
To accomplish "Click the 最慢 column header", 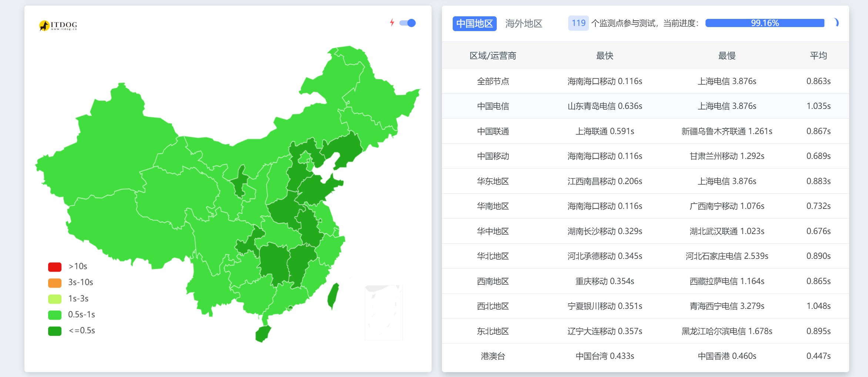I will pos(727,56).
